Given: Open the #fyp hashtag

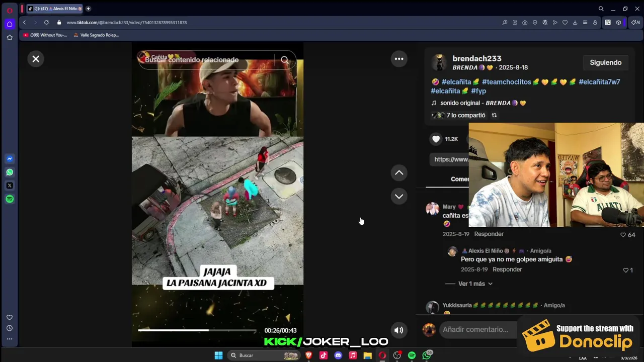Looking at the screenshot, I should coord(478,91).
